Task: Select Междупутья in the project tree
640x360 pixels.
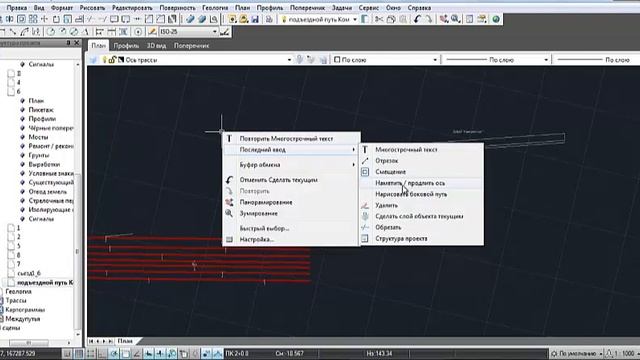Action: (x=22, y=319)
